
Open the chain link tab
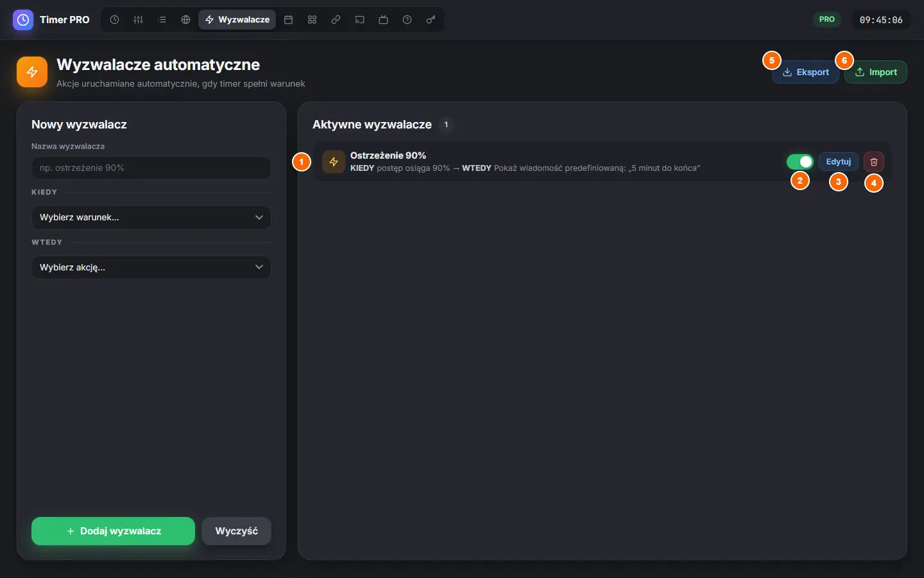(336, 20)
